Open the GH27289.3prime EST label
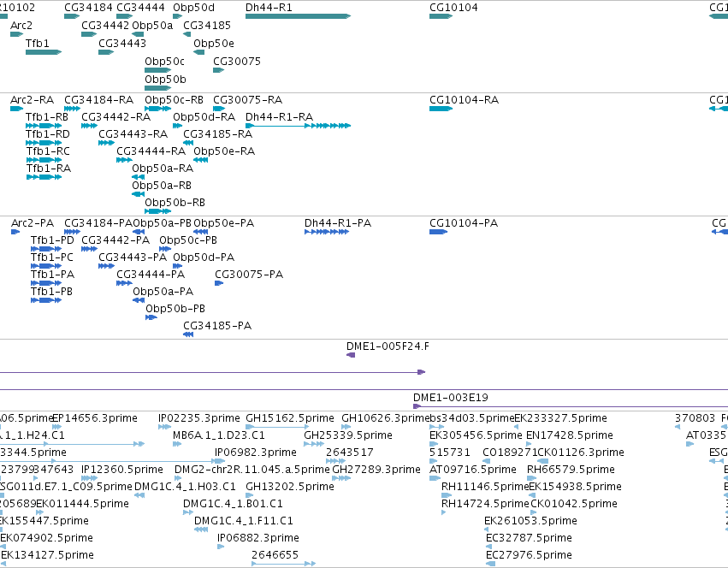The height and width of the screenshot is (568, 728). tap(376, 470)
